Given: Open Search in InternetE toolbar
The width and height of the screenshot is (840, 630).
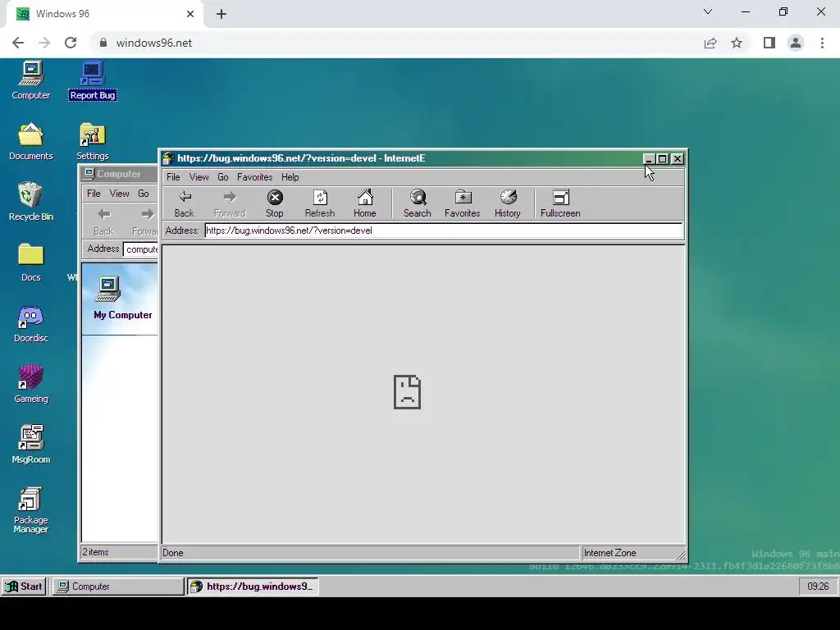Looking at the screenshot, I should [418, 203].
